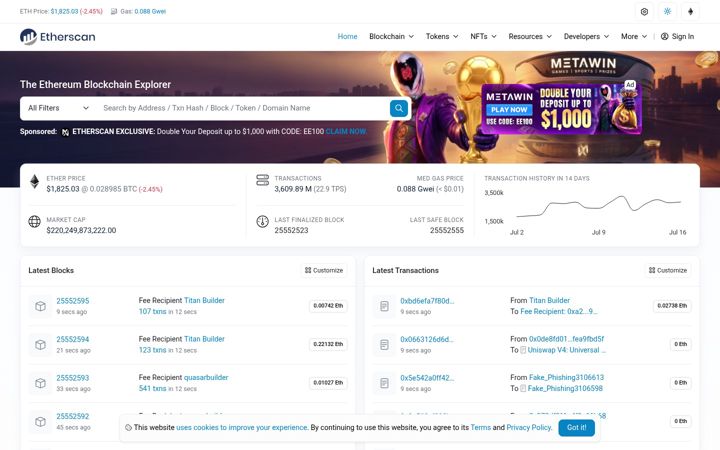
Task: Click the Sign In user icon
Action: coord(664,36)
